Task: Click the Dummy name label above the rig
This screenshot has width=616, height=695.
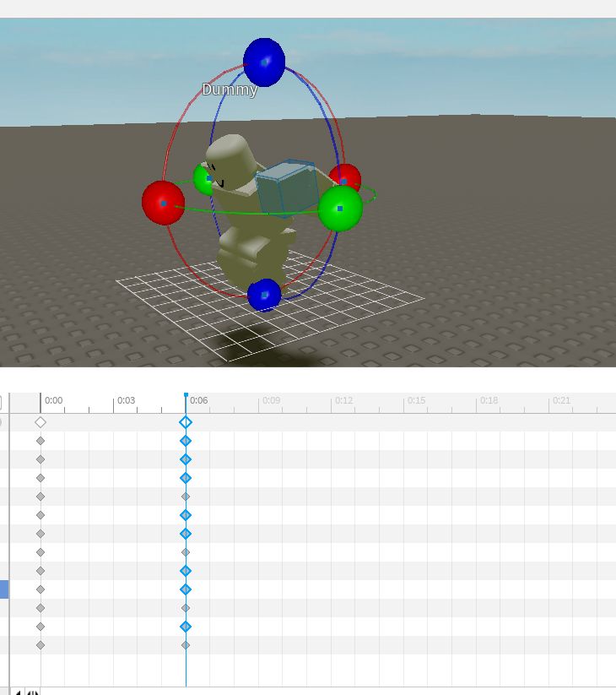Action: pyautogui.click(x=230, y=90)
